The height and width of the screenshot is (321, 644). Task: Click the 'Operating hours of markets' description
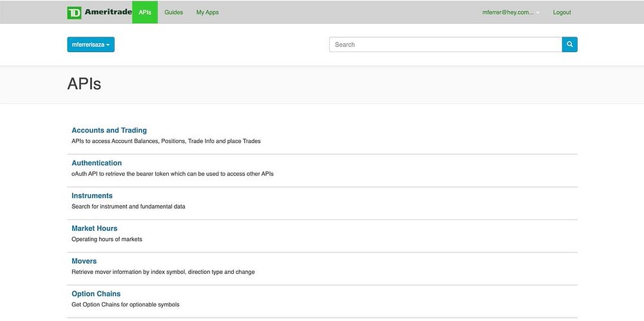pyautogui.click(x=107, y=239)
